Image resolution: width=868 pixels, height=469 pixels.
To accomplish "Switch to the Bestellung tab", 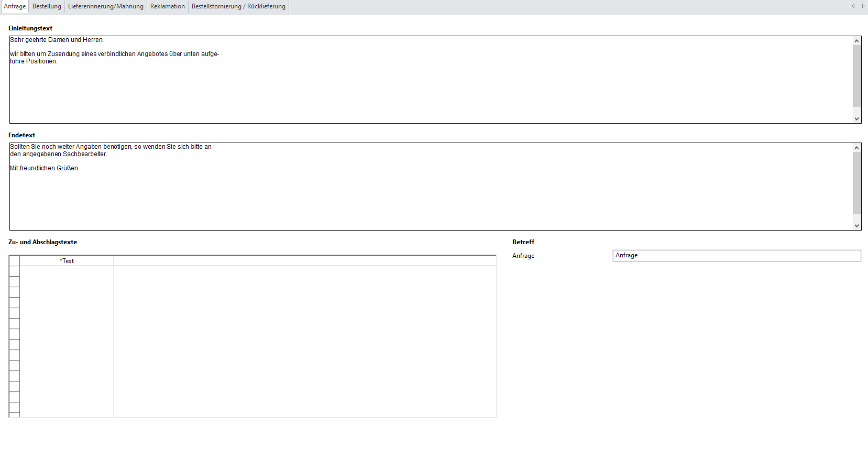I will [x=47, y=6].
